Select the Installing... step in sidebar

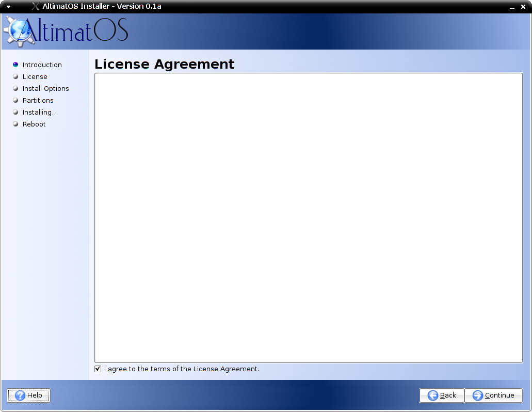pos(40,113)
